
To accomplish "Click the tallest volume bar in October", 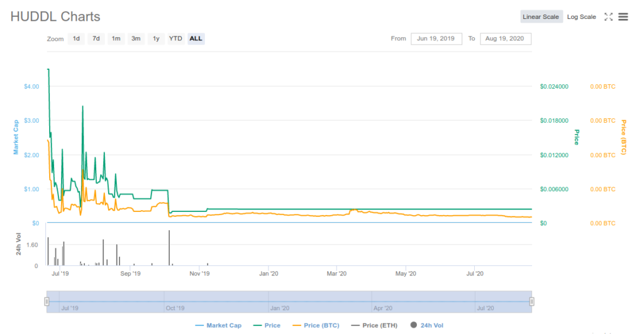I will 169,248.
